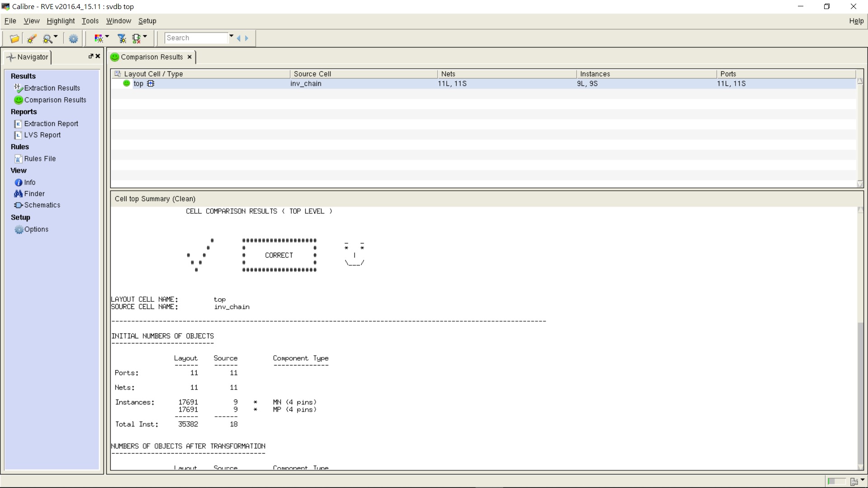Image resolution: width=868 pixels, height=488 pixels.
Task: Open the Highlight menu
Action: tap(61, 21)
